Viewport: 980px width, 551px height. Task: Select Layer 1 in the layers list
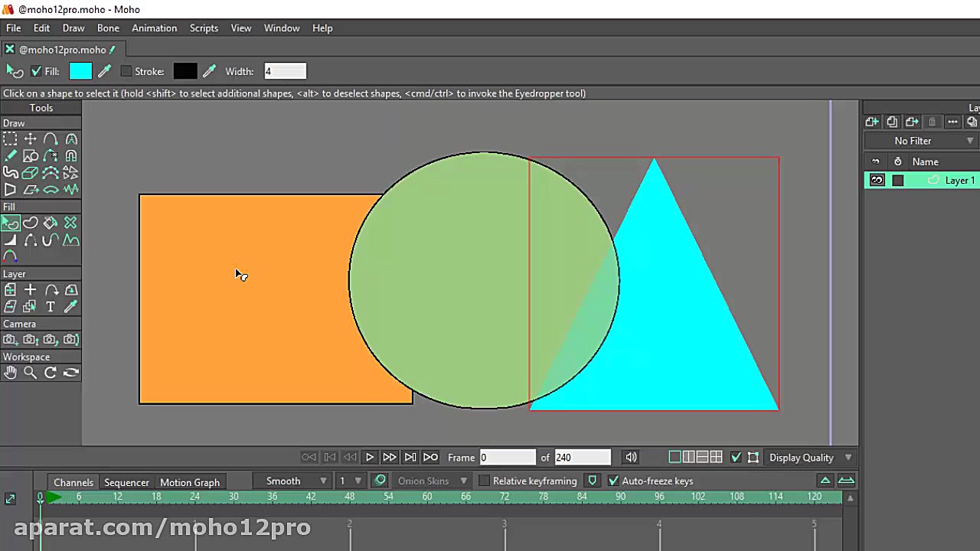point(922,181)
